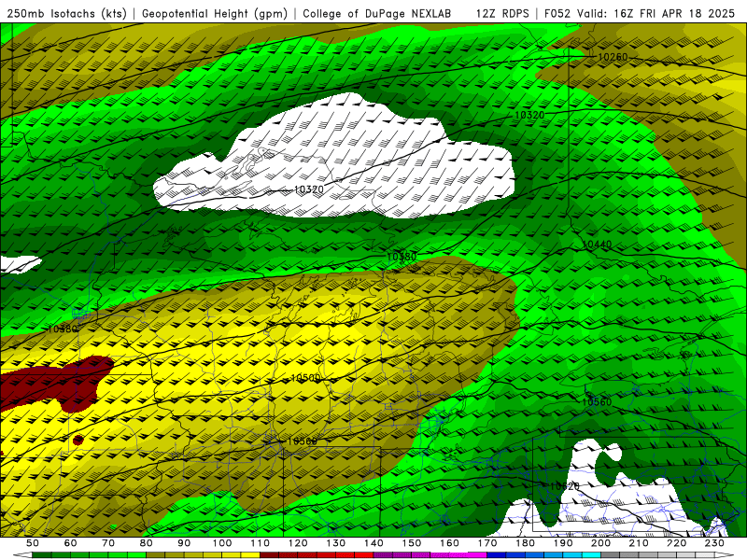Screen dimensions: 747x560
Task: Select the 10380 label near the map center
Action: 402,257
